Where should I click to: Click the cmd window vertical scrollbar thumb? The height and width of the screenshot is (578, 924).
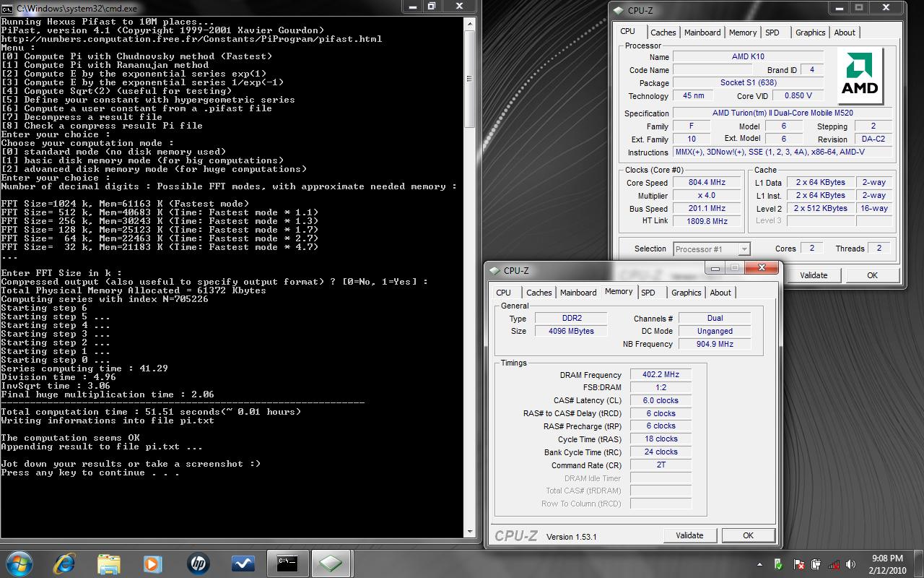tap(468, 79)
